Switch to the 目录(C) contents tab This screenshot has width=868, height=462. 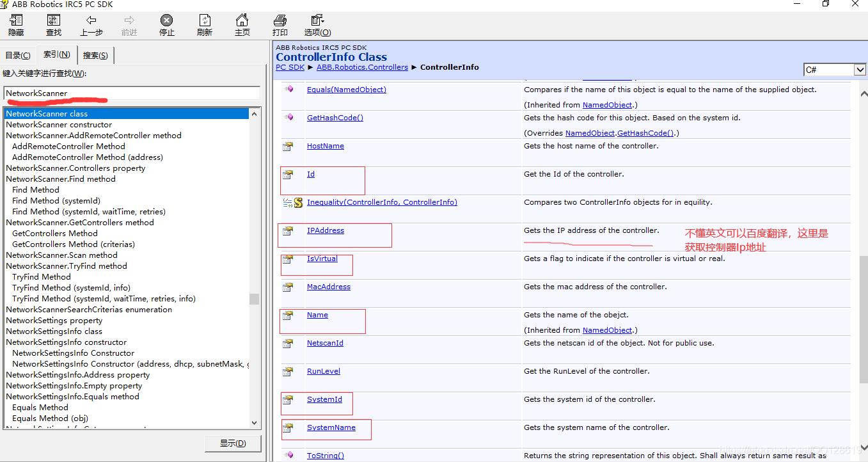tap(18, 56)
